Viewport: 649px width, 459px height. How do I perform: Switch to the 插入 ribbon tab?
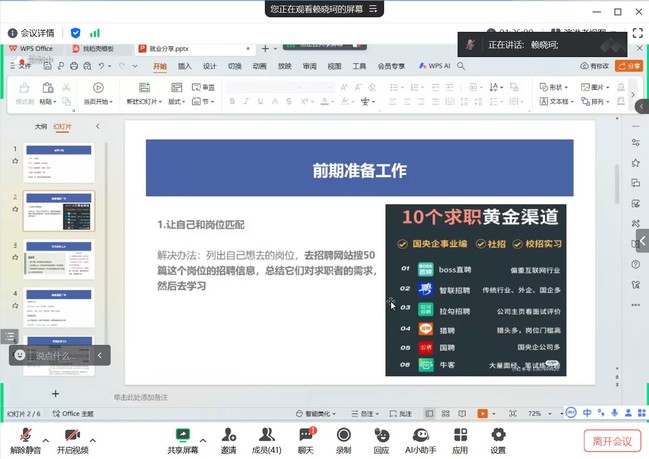[185, 66]
